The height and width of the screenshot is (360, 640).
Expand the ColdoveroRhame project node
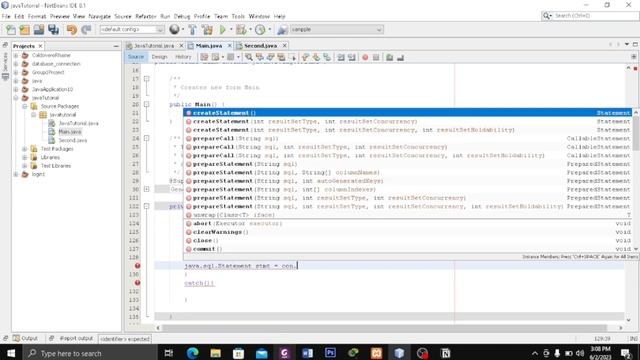tap(16, 55)
